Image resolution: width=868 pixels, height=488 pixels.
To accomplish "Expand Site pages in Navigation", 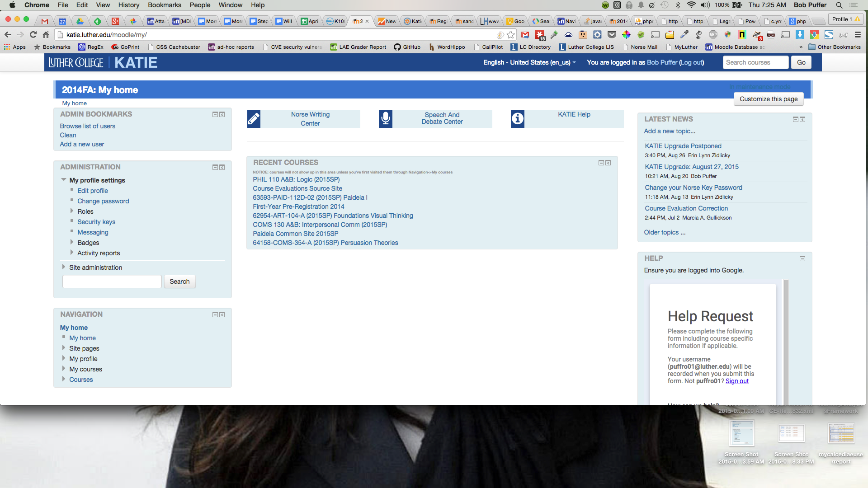I will click(x=63, y=348).
